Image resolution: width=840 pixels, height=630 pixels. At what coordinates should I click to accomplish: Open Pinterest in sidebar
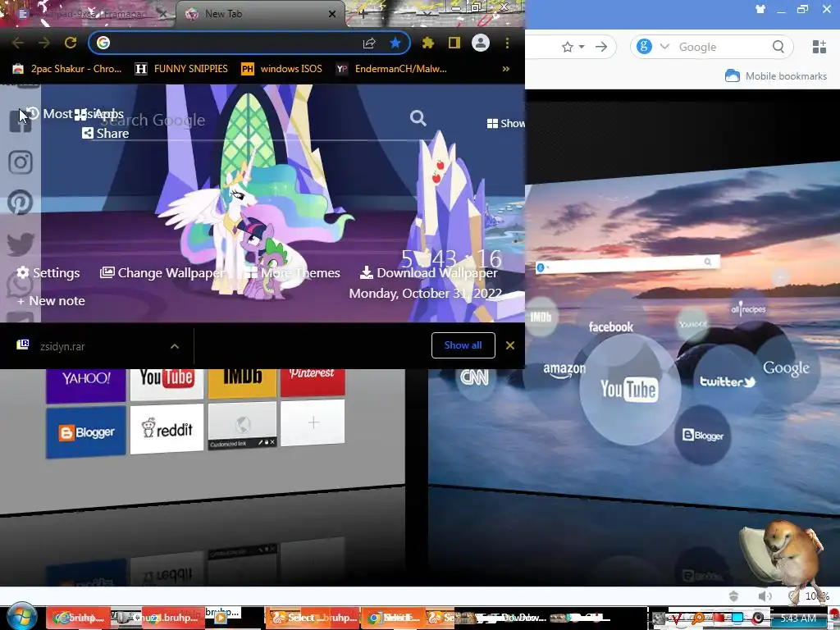point(21,203)
